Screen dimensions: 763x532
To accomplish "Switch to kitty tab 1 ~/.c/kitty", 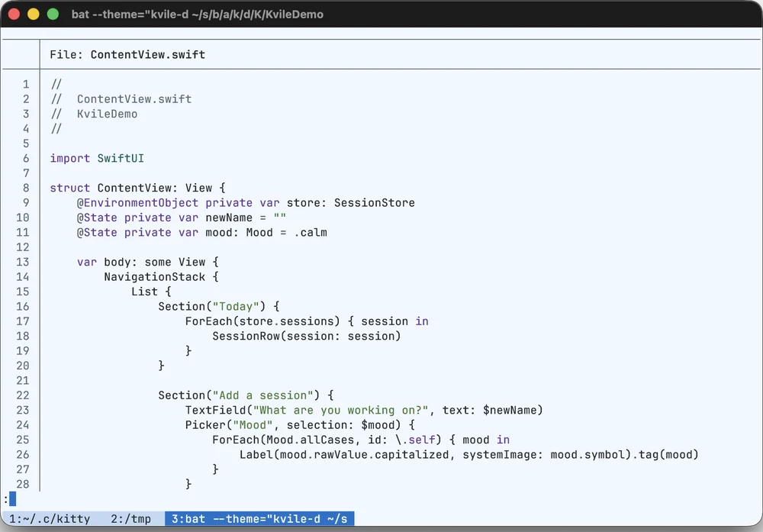I will pos(50,519).
